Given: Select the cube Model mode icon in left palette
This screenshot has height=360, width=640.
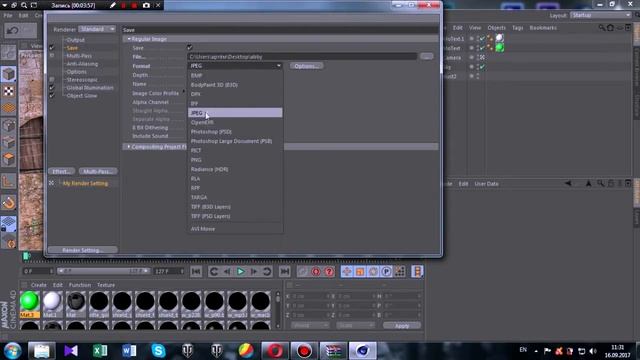Looking at the screenshot, I should point(9,74).
